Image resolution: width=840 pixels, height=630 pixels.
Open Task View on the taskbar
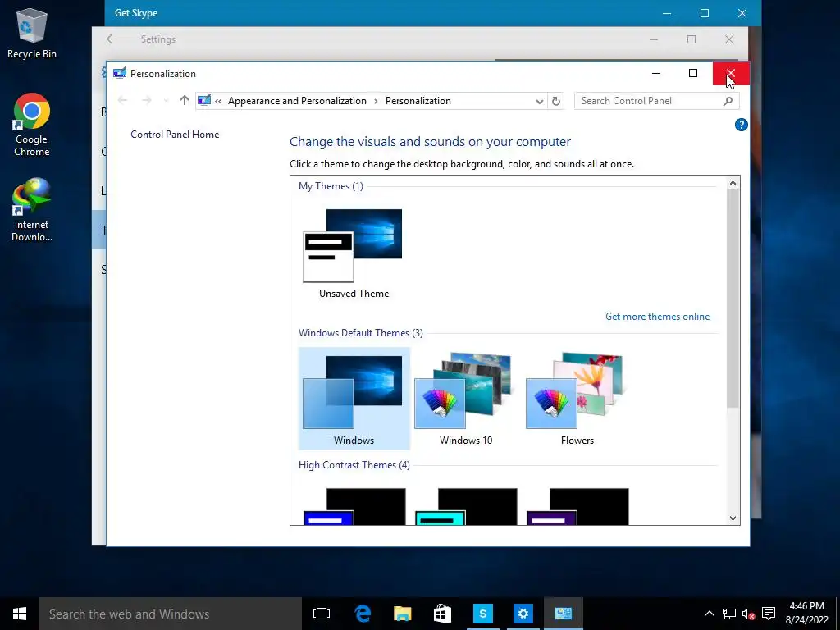coord(322,614)
